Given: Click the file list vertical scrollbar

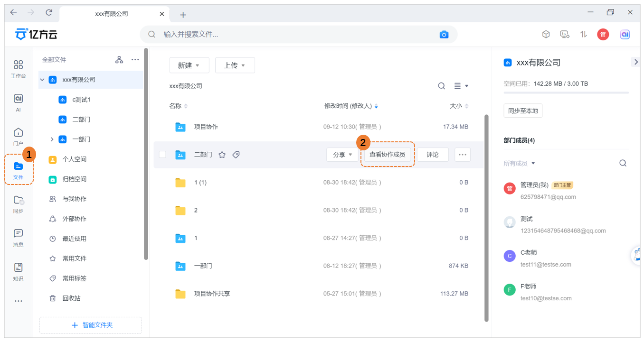Looking at the screenshot, I should coord(486,218).
